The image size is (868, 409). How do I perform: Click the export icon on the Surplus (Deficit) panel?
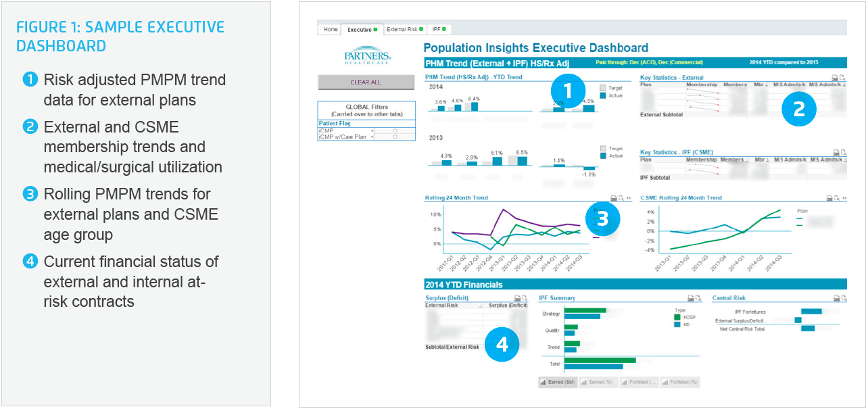(x=525, y=297)
